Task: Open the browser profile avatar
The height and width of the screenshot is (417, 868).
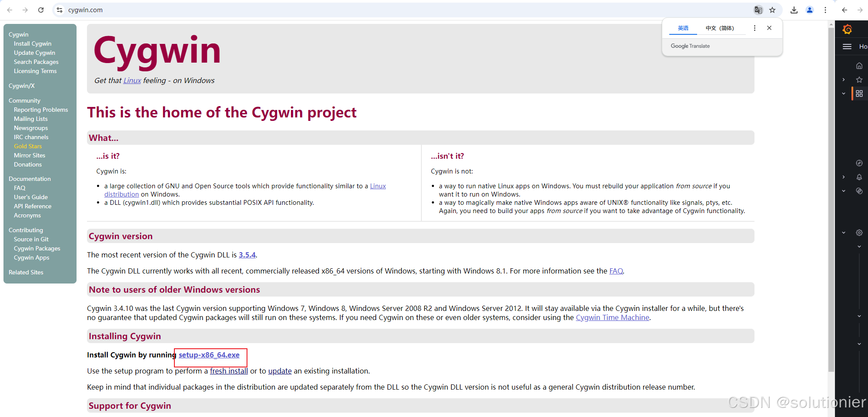Action: point(810,10)
